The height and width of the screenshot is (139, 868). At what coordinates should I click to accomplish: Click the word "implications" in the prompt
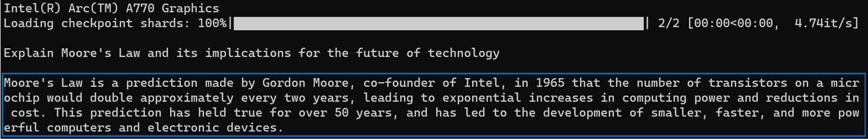pyautogui.click(x=248, y=53)
